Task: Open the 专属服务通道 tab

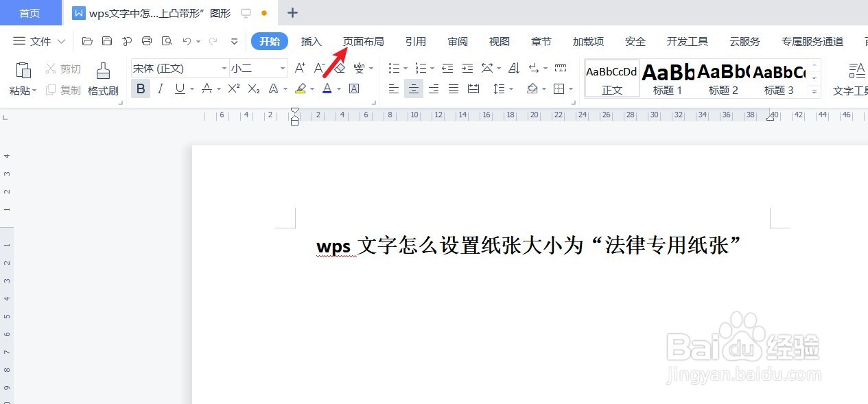Action: pos(812,41)
